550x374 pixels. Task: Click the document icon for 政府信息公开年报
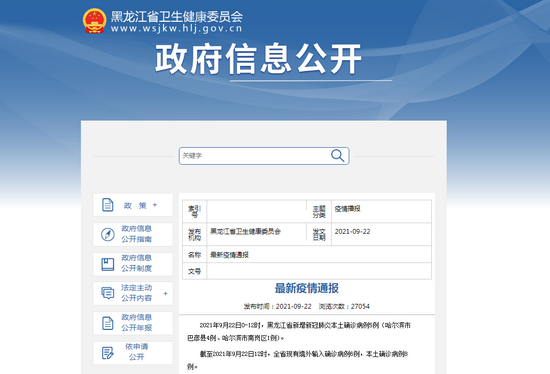click(x=108, y=323)
